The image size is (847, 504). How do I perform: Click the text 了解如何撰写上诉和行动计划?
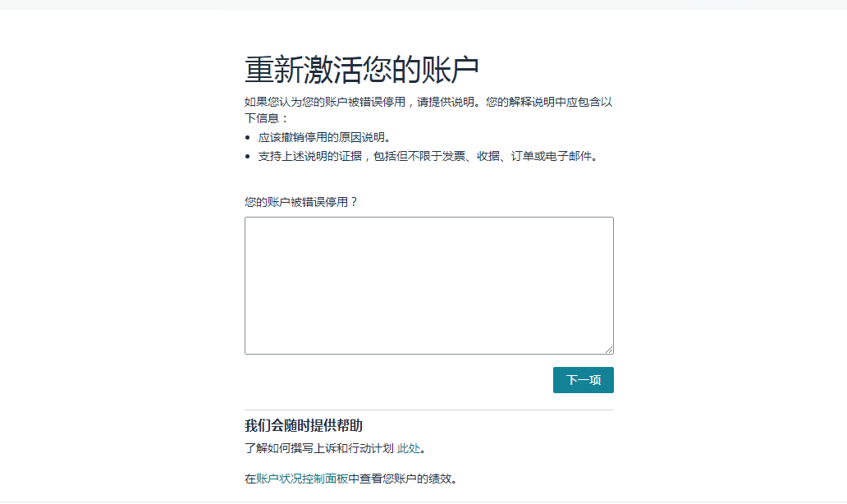(319, 448)
